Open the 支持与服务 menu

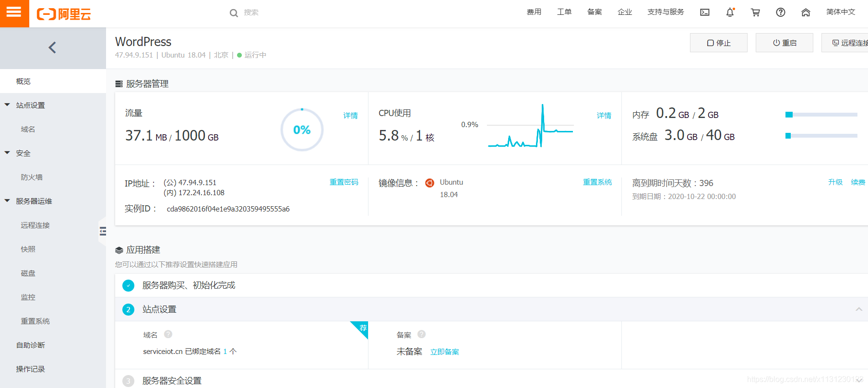point(666,12)
